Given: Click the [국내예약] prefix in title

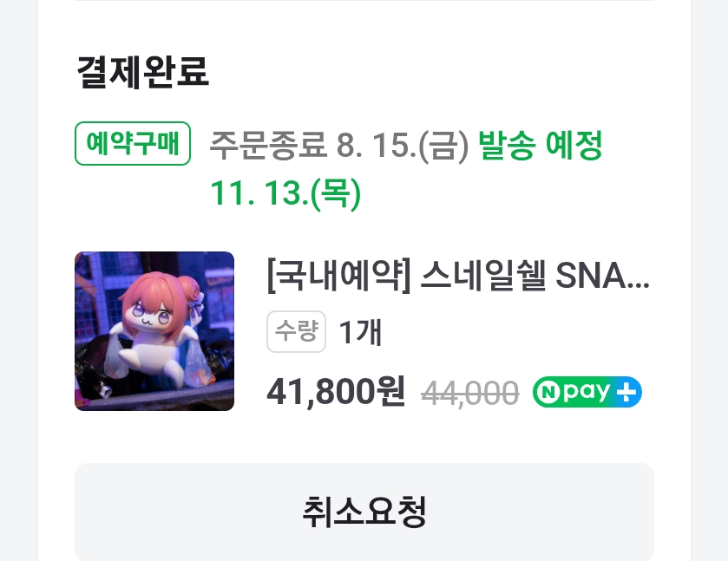Looking at the screenshot, I should (339, 276).
